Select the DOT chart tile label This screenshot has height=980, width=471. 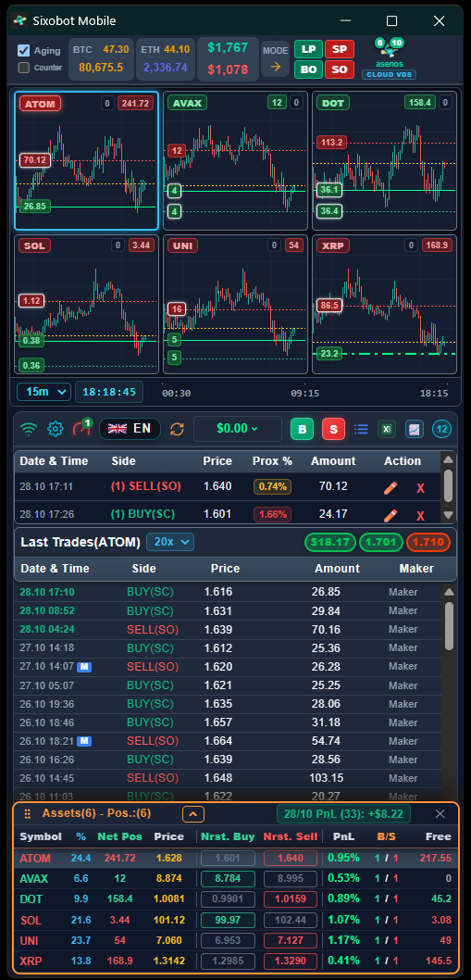point(332,103)
